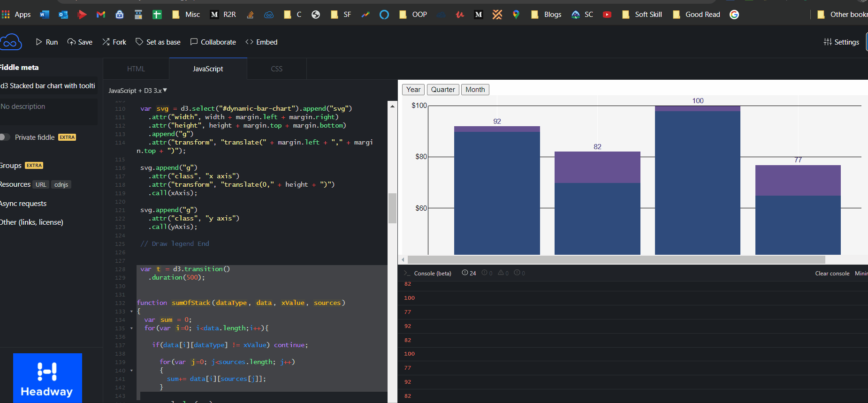868x403 pixels.
Task: Open the green plus bookmark icon
Action: (157, 15)
